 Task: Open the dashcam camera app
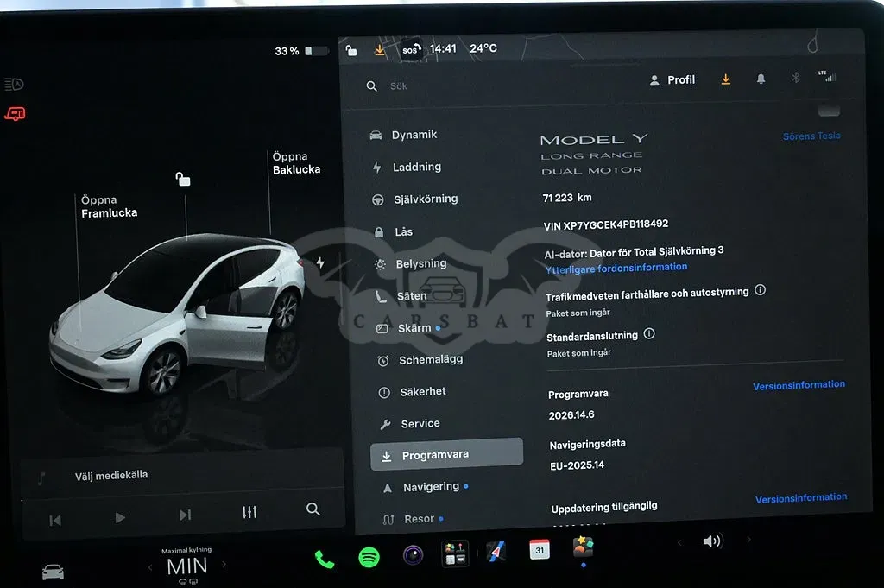(x=413, y=555)
